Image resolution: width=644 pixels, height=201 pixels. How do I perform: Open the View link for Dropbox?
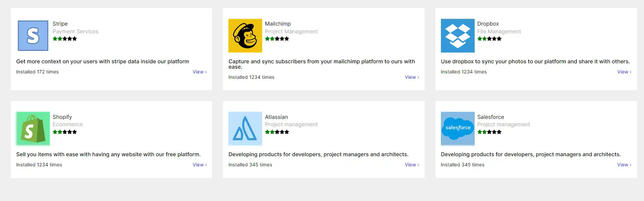click(624, 72)
